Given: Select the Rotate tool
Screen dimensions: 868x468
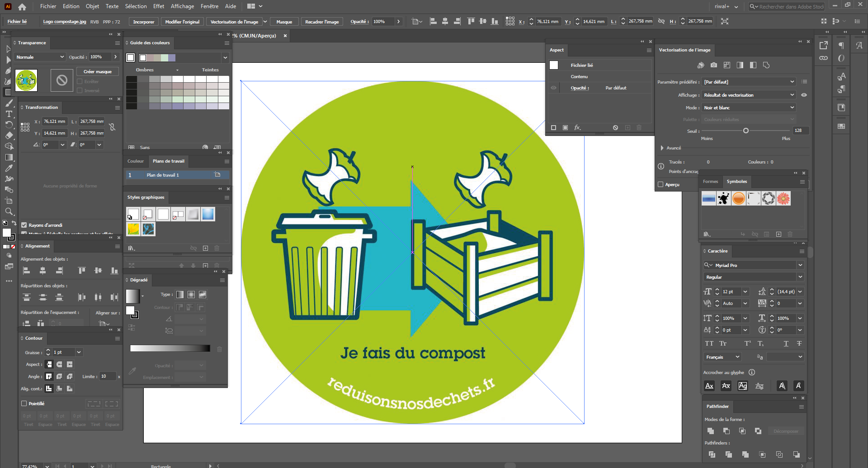Looking at the screenshot, I should click(9, 125).
